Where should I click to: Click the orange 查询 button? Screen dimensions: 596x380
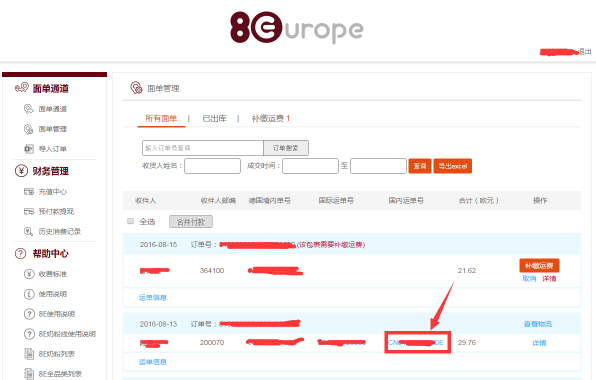click(420, 166)
